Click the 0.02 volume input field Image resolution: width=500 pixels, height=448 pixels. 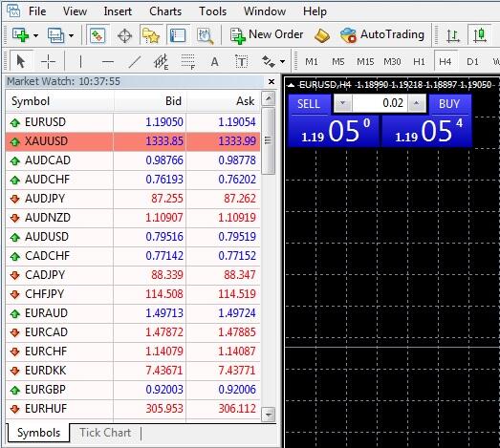point(380,103)
